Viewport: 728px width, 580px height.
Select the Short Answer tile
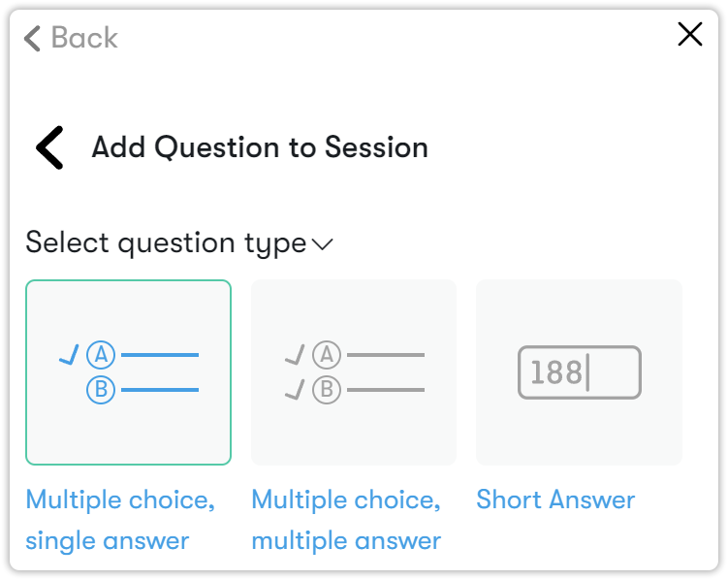point(579,372)
